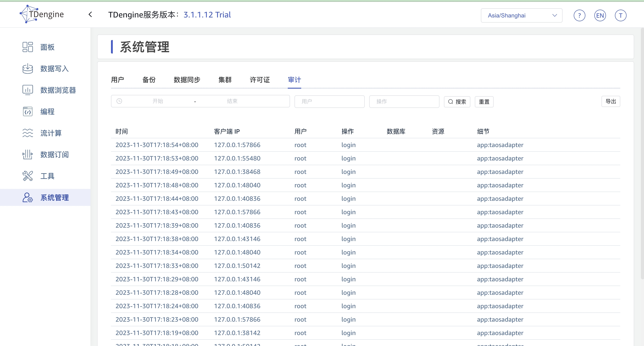Open the start-end date range picker
Viewport: 644px width, 346px height.
tap(200, 101)
